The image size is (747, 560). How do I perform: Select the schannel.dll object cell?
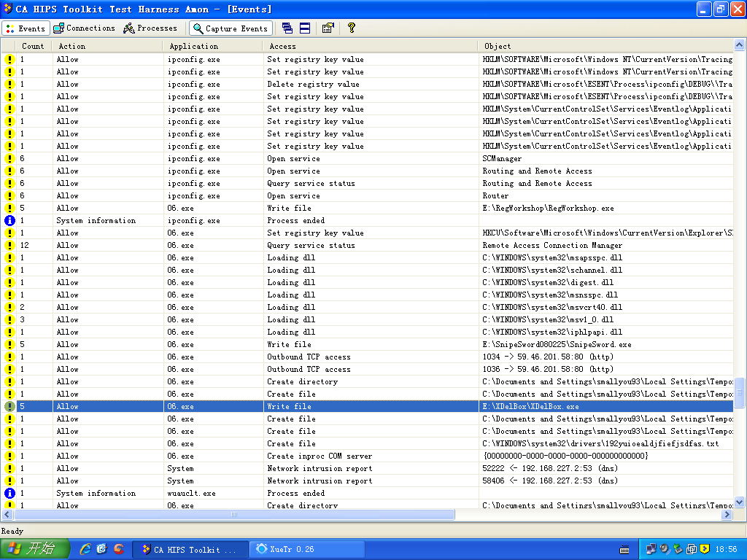click(552, 270)
